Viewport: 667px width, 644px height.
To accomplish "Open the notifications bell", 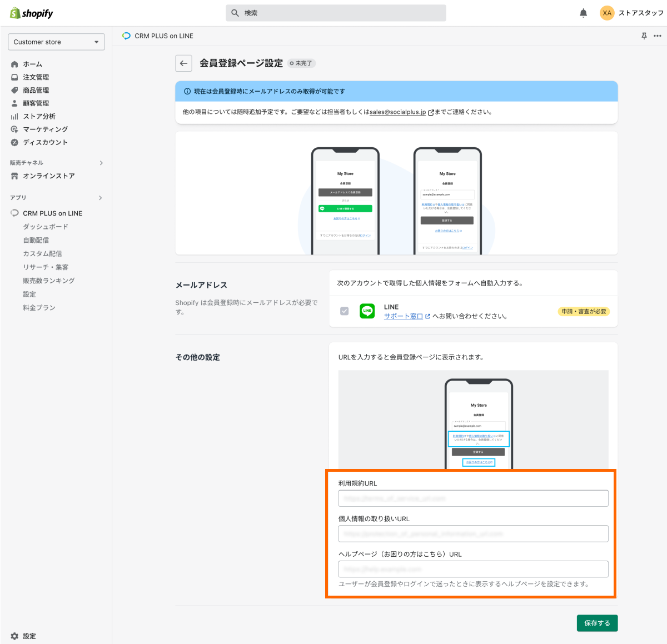I will coord(583,13).
